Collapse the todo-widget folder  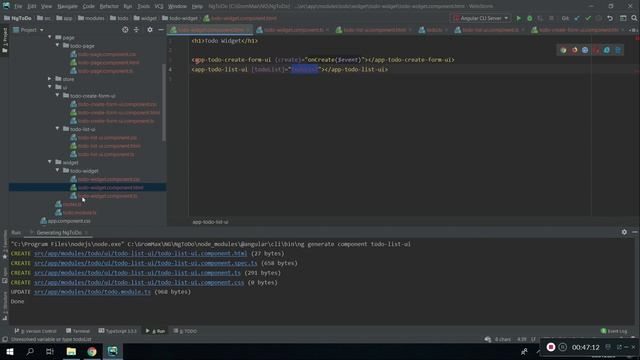tap(58, 170)
